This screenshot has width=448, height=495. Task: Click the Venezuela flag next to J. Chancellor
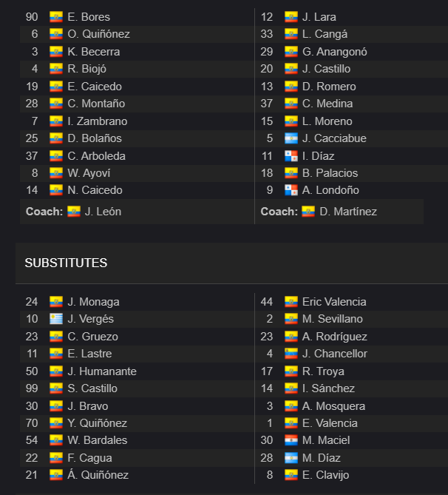tap(291, 354)
